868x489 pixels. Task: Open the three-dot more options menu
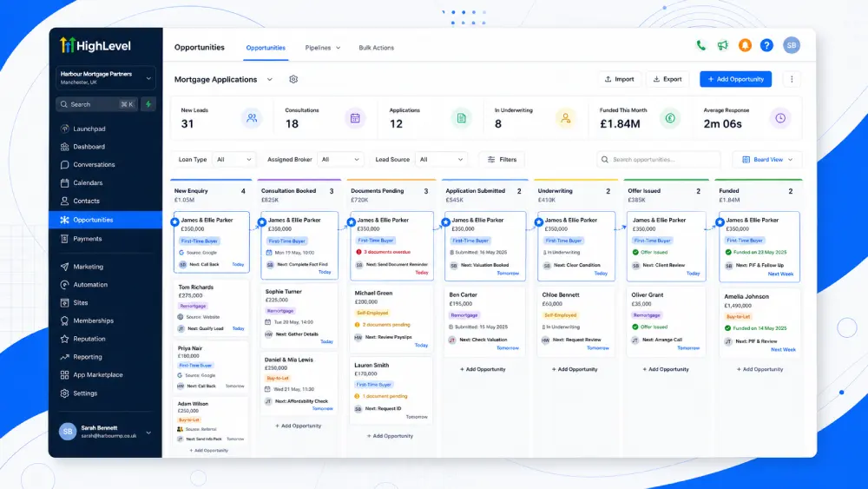pyautogui.click(x=792, y=79)
